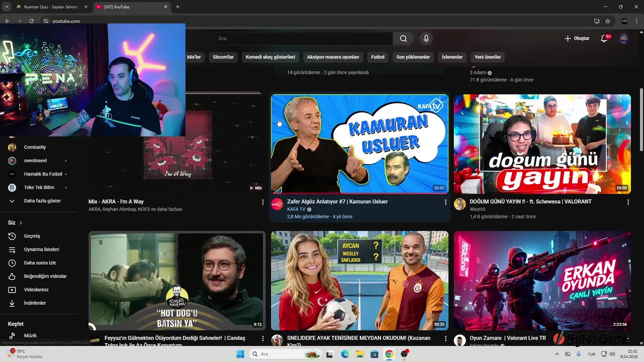Image resolution: width=644 pixels, height=362 pixels.
Task: Click KAFA TV channel avatar
Action: pyautogui.click(x=277, y=204)
